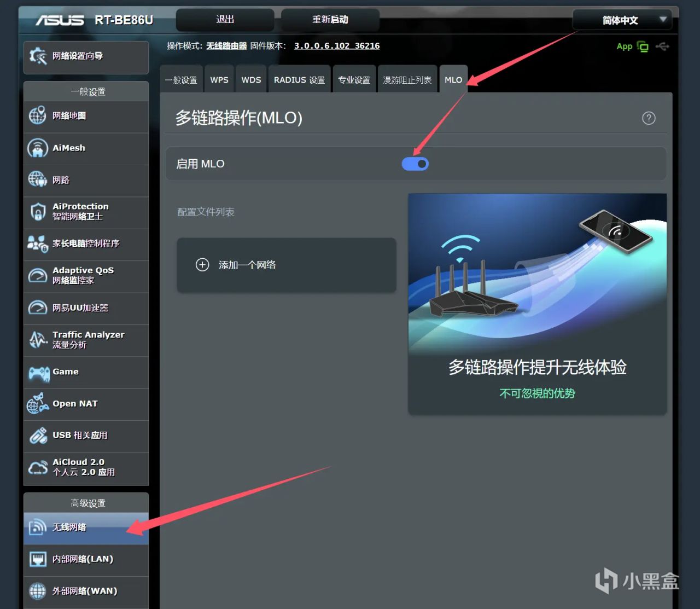Click the 不可忽視的优势 green caption

pyautogui.click(x=538, y=393)
